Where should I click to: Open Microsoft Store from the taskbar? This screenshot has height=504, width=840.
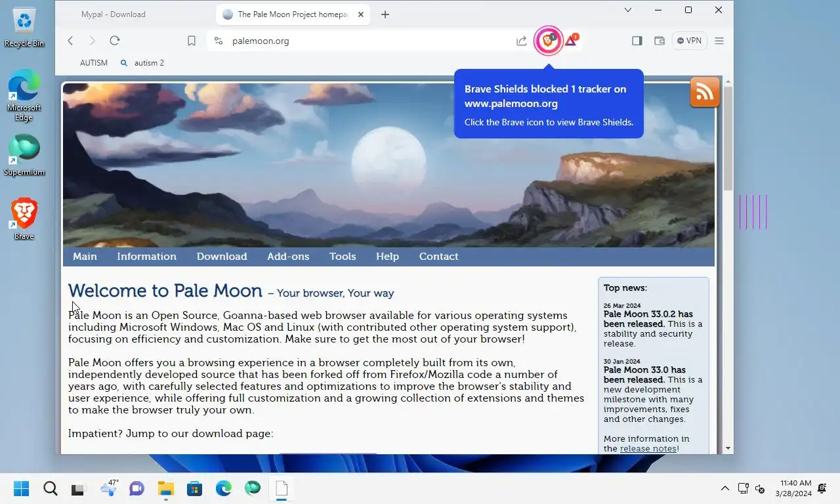pyautogui.click(x=194, y=488)
